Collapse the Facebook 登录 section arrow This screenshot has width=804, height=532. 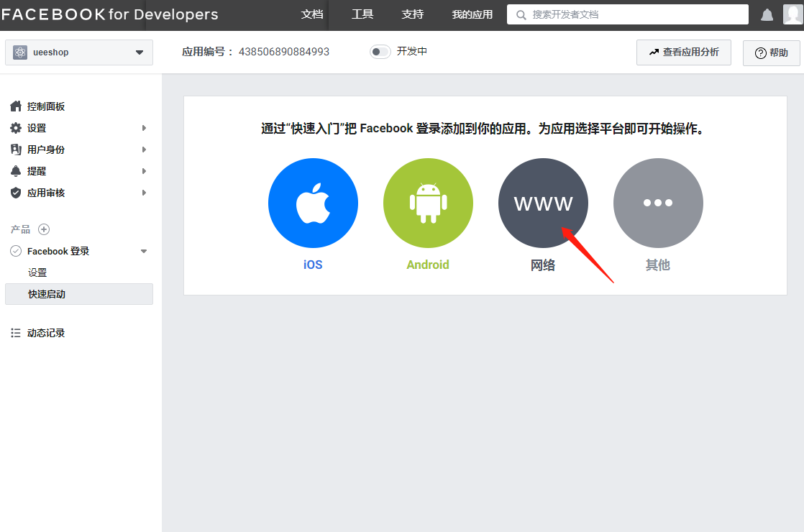[144, 251]
